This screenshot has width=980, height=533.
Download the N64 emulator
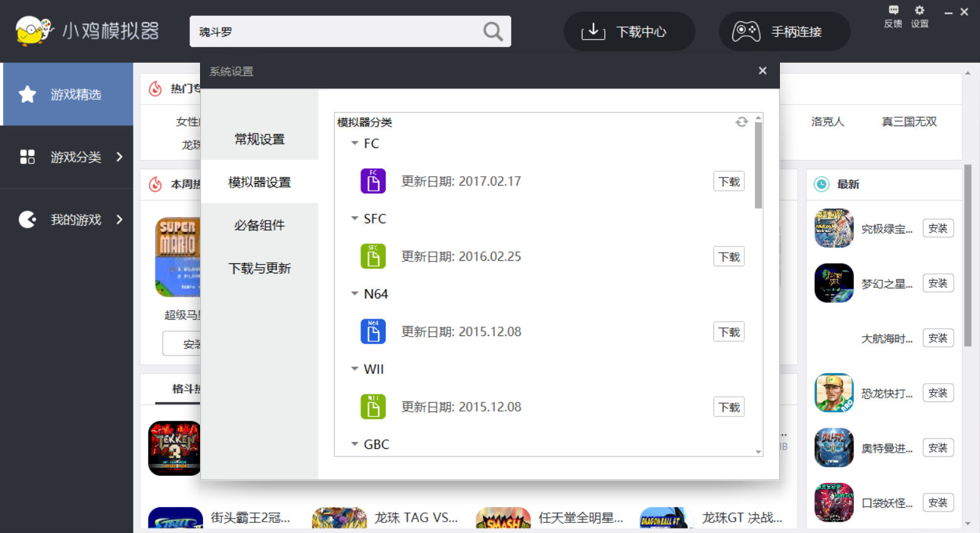(x=729, y=332)
